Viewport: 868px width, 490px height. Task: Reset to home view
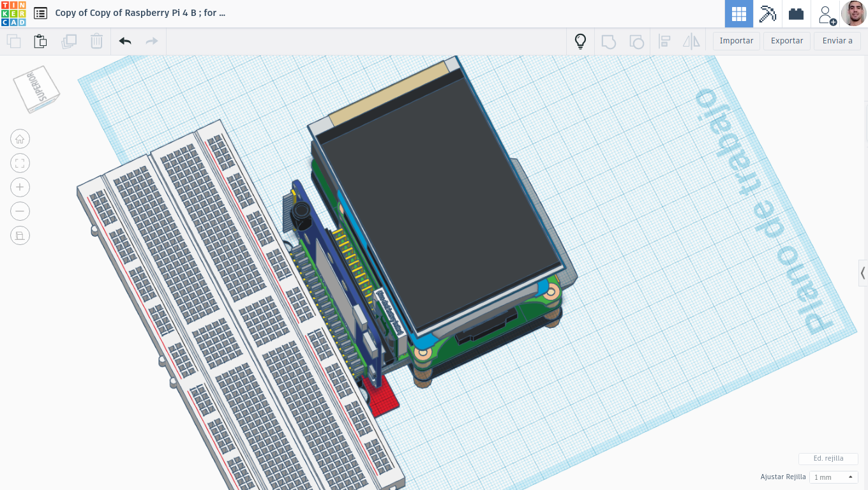tap(20, 139)
